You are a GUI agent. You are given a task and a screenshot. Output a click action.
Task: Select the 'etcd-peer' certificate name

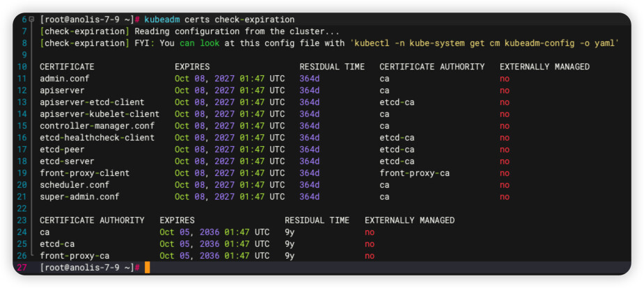pyautogui.click(x=62, y=150)
